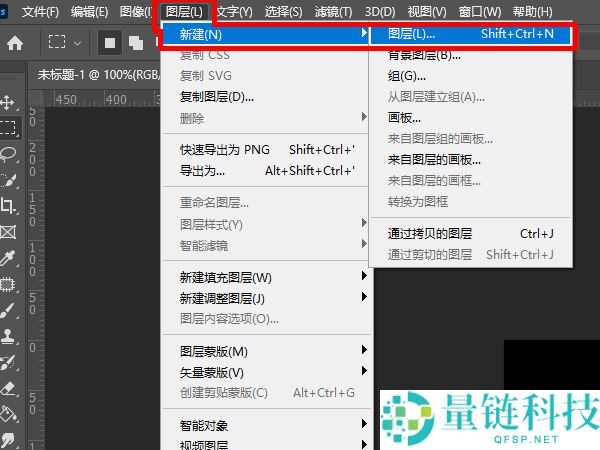Screen dimensions: 600x450
Task: Open the 图像 menu
Action: [135, 12]
